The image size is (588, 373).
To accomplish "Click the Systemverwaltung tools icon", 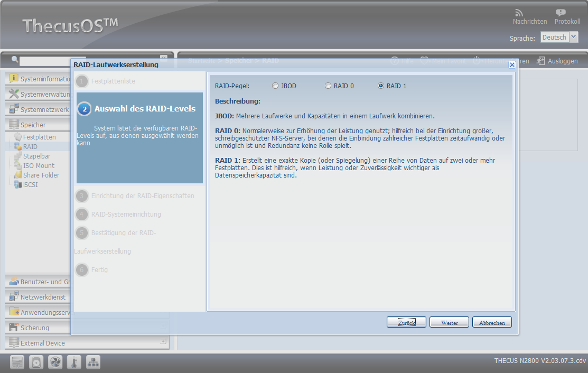I will (14, 94).
